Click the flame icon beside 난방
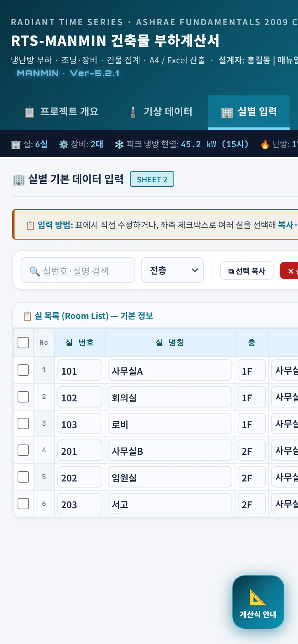 tap(265, 144)
